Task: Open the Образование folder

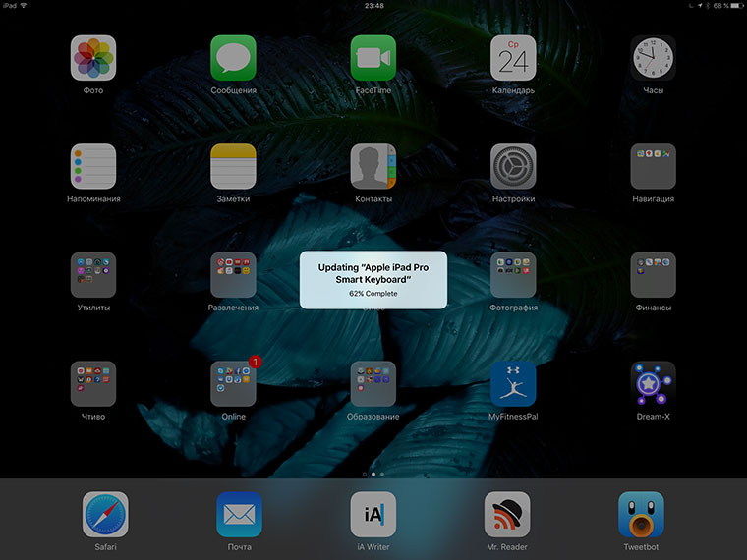Action: coord(373,384)
